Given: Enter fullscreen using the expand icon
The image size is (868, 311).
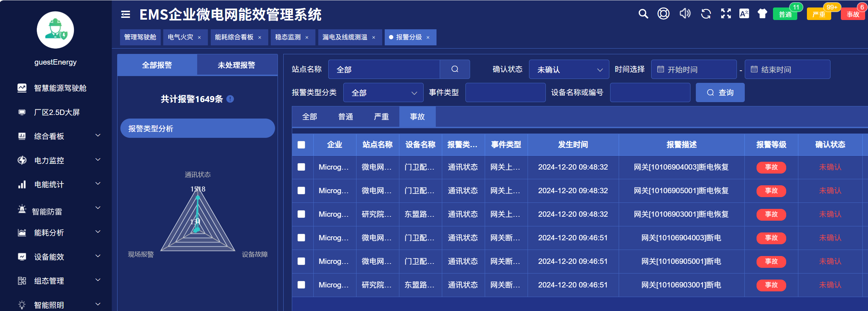Looking at the screenshot, I should pos(726,14).
